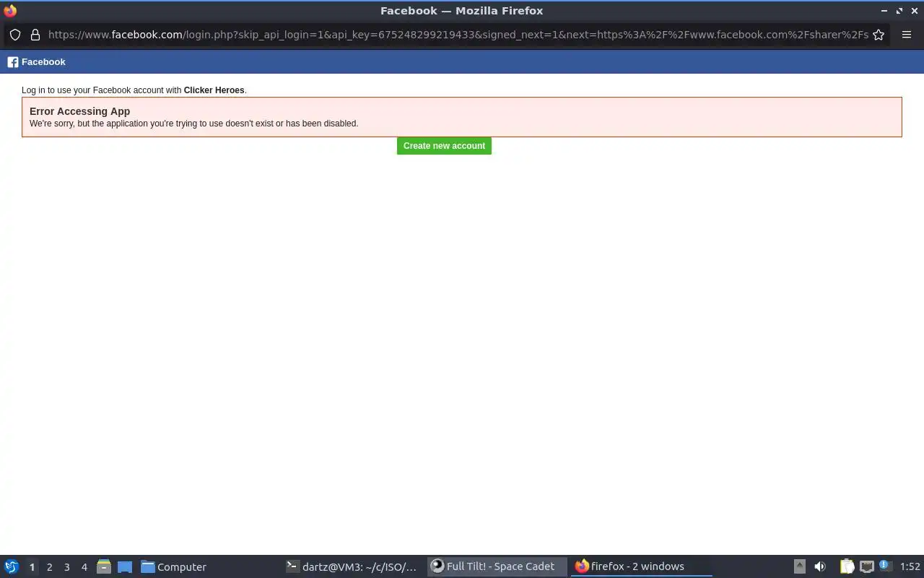Click the clock showing 1:52
The image size is (924, 578).
(910, 567)
